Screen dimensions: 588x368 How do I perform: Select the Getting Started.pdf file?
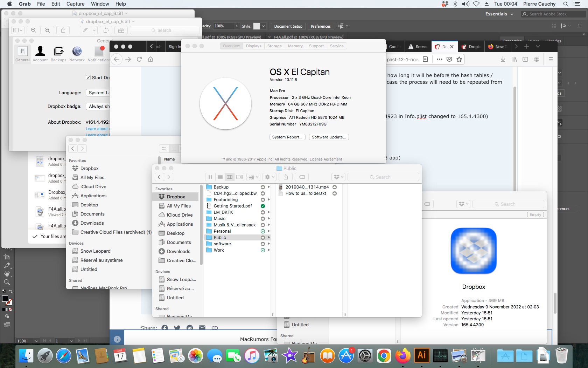click(x=233, y=206)
